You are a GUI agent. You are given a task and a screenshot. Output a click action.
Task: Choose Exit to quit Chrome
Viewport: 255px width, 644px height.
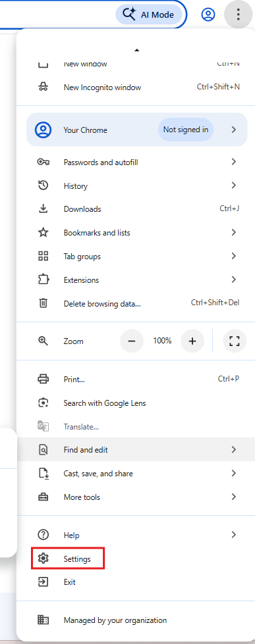(136, 582)
